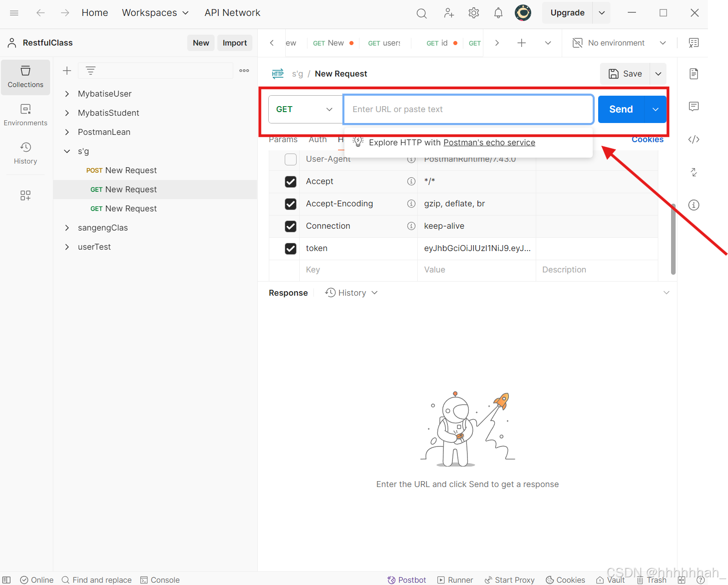Create a new collection with plus icon

point(67,71)
